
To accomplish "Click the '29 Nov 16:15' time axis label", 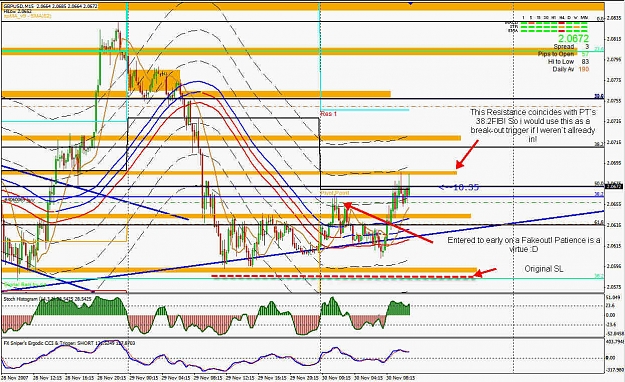I will [x=272, y=377].
